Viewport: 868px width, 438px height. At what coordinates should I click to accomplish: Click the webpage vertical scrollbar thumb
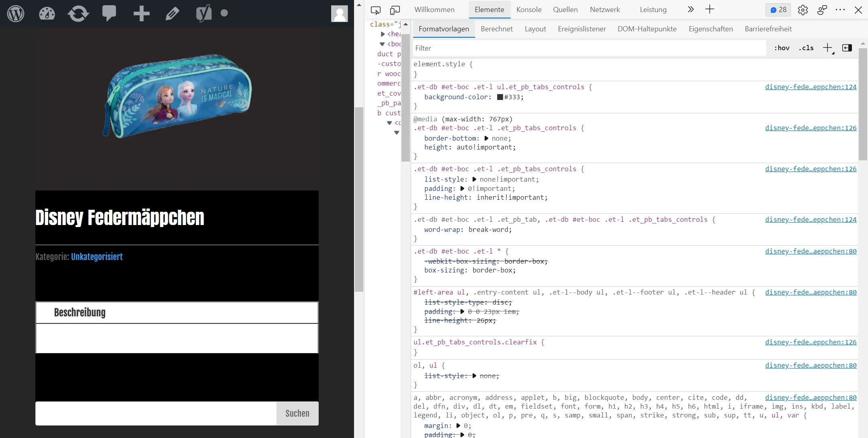(359, 199)
